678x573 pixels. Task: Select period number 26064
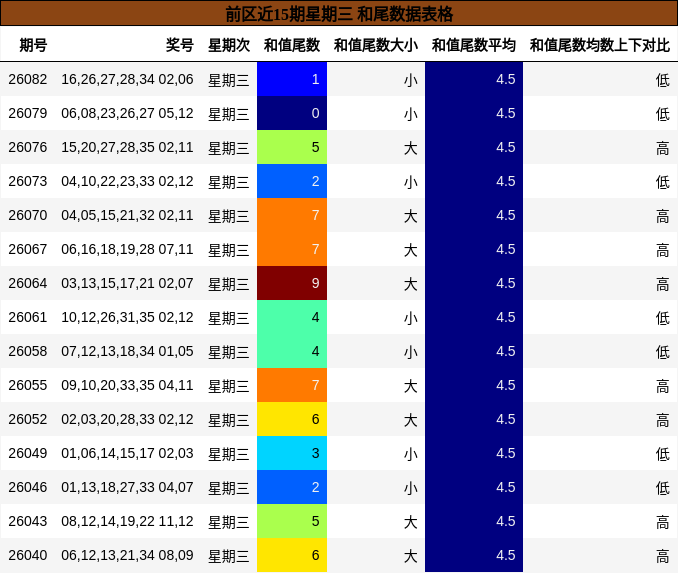click(28, 283)
